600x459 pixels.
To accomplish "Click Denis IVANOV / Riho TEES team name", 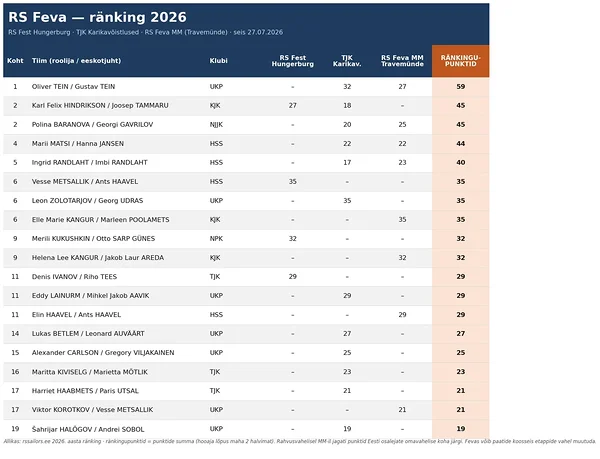I will [74, 277].
